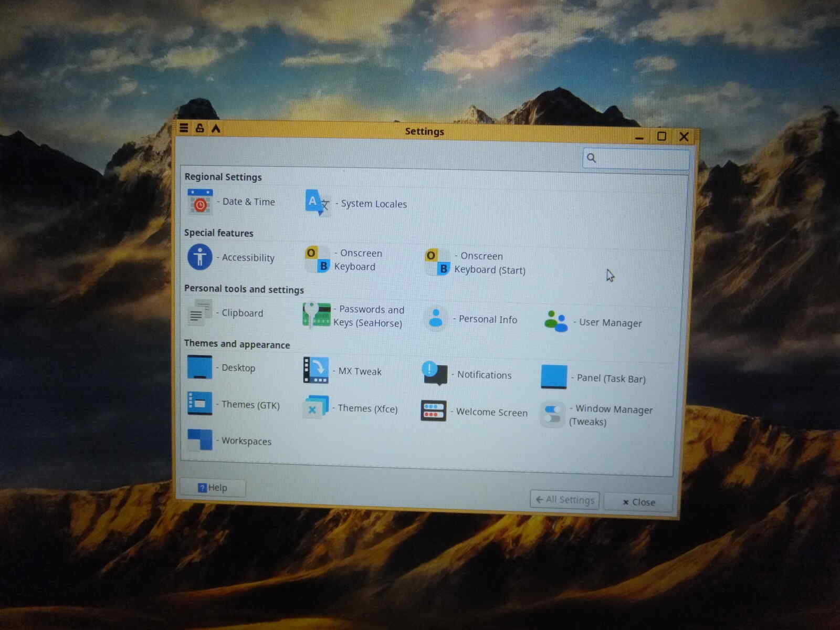Launch the User Manager

tap(593, 322)
